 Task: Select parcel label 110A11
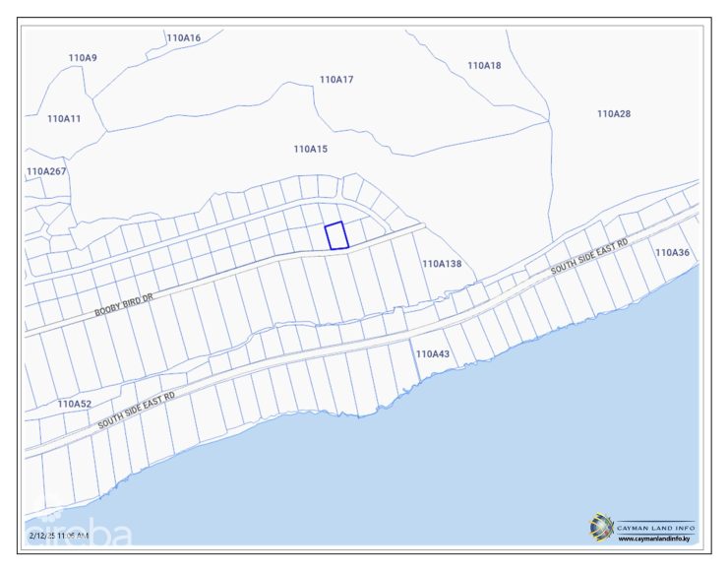[64, 119]
